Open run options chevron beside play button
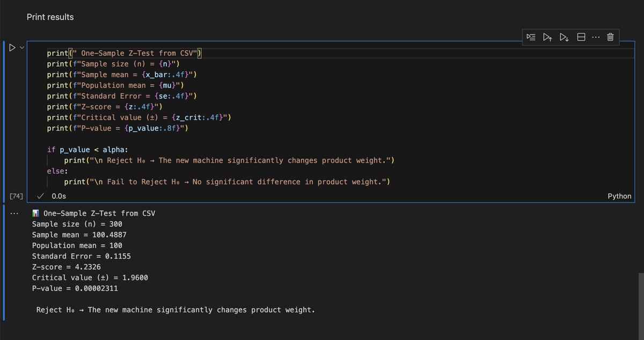This screenshot has height=340, width=644. pos(22,47)
